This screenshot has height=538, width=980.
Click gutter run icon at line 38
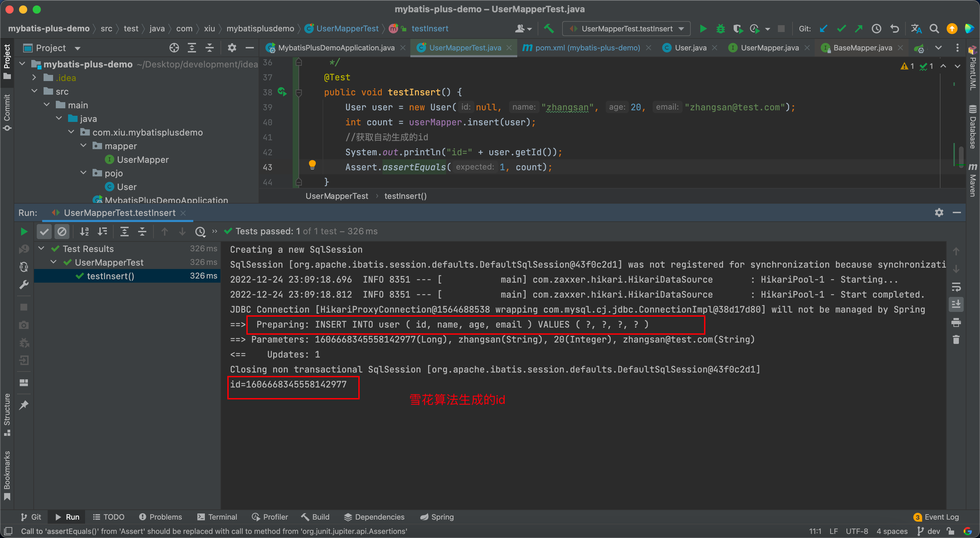coord(282,92)
